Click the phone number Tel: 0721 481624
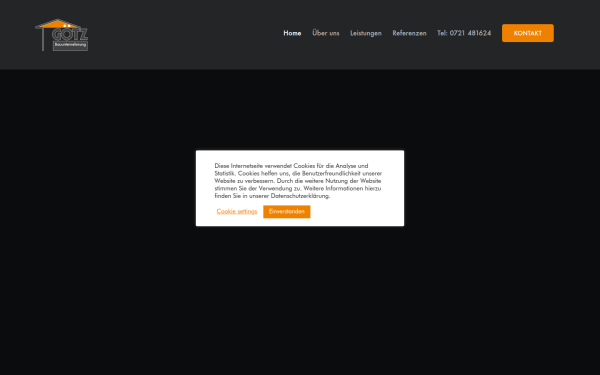 464,33
